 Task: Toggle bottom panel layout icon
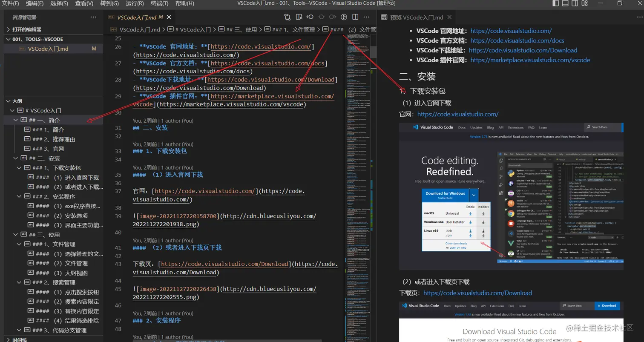pos(565,3)
